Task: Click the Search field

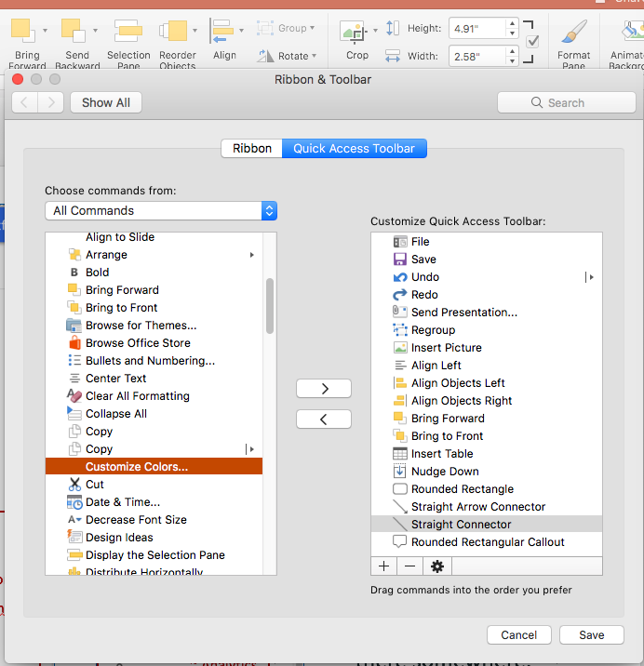Action: [567, 103]
